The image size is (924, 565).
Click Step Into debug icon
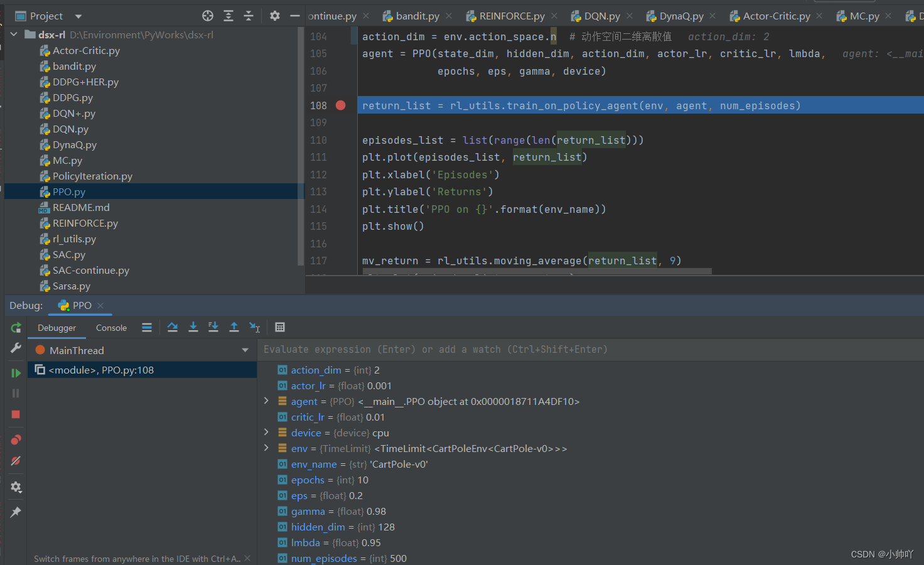click(x=193, y=327)
